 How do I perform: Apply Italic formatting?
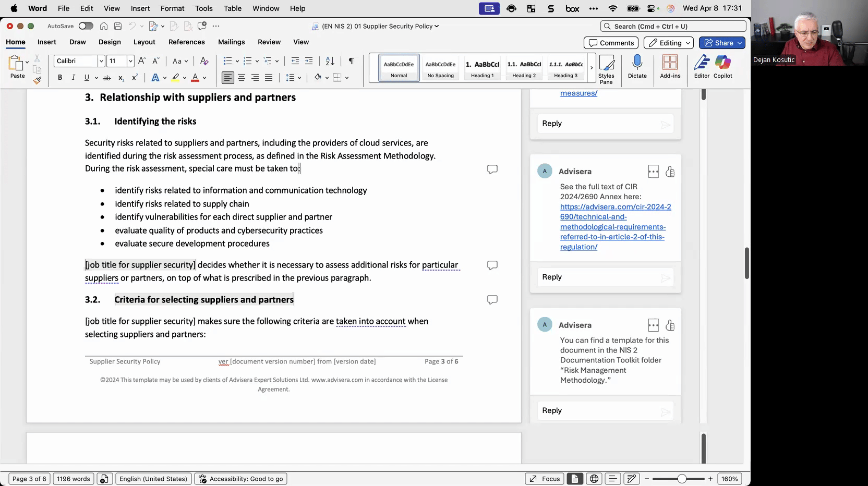pos(73,78)
